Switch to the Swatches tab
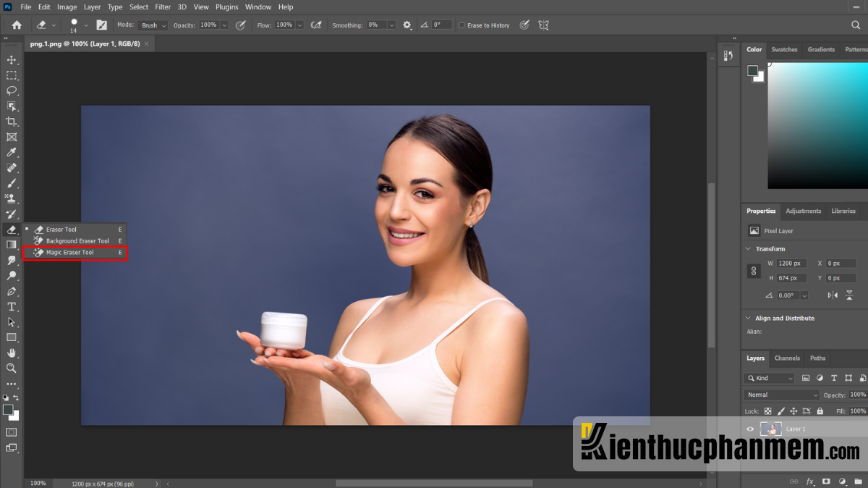Image resolution: width=868 pixels, height=488 pixels. click(784, 49)
